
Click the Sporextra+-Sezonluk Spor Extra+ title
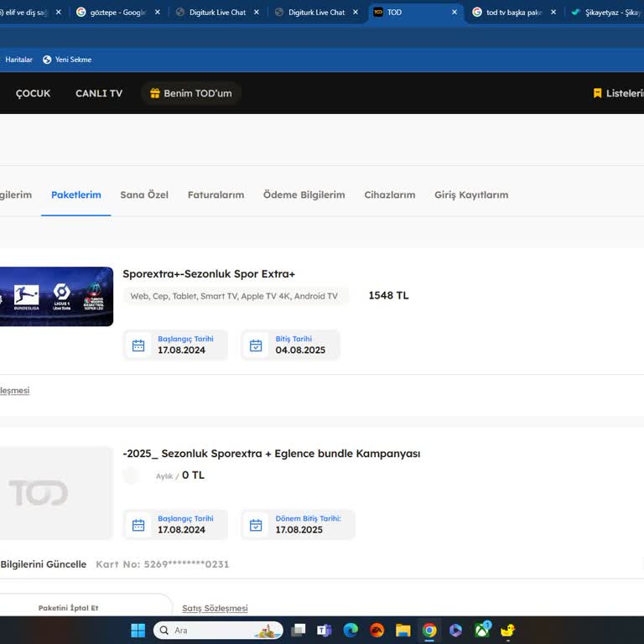pyautogui.click(x=209, y=274)
